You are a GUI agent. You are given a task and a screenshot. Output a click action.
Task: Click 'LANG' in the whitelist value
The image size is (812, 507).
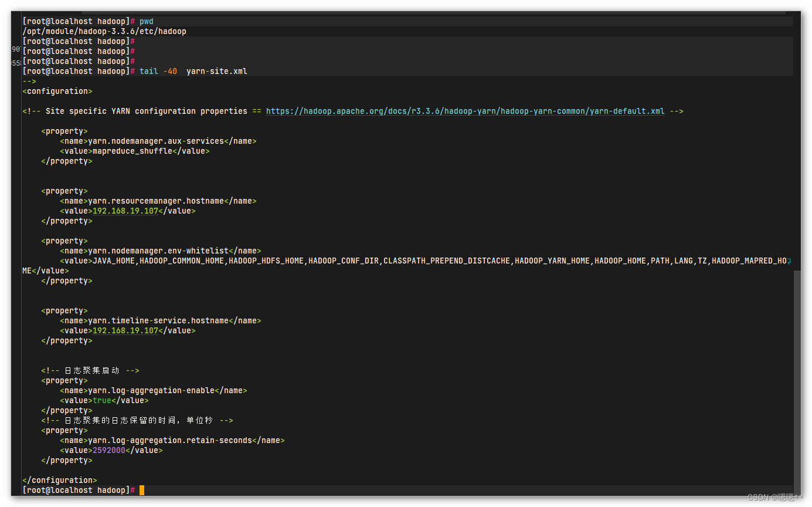(684, 261)
